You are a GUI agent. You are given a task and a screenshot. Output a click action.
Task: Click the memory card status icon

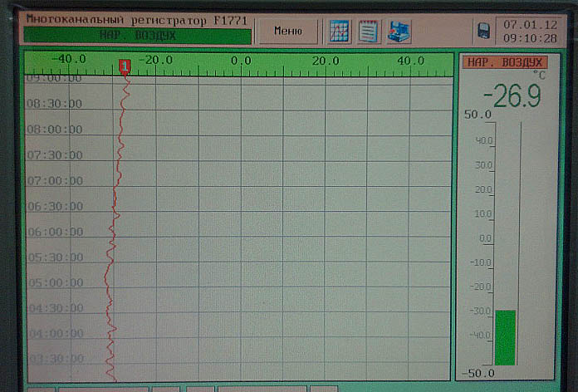tap(483, 32)
